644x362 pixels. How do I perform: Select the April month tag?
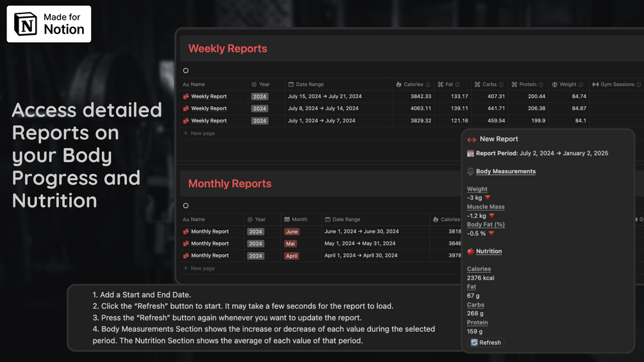(x=292, y=256)
